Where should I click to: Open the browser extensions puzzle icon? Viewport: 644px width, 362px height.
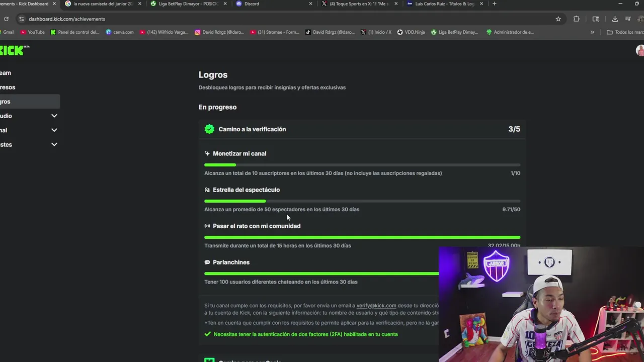[x=577, y=19]
